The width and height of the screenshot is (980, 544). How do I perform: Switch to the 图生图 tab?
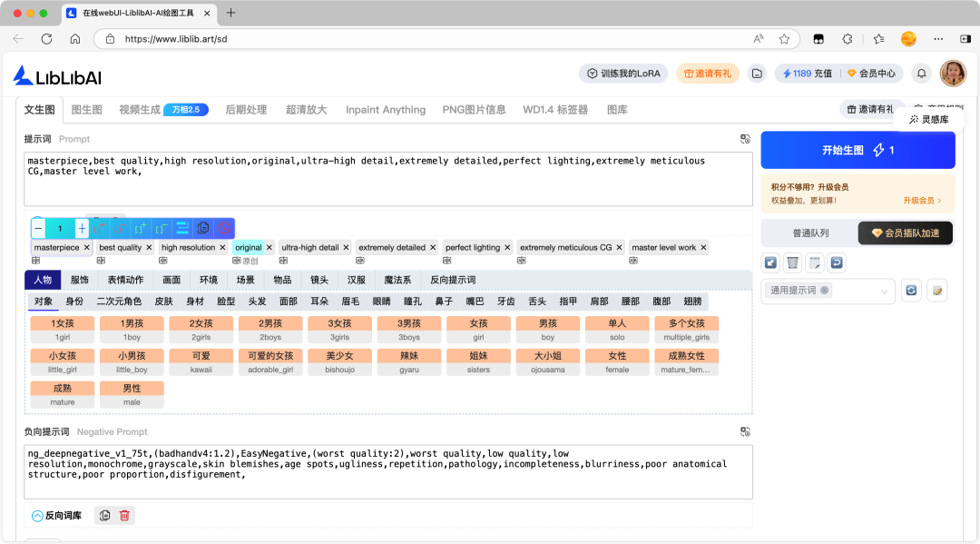pos(87,109)
